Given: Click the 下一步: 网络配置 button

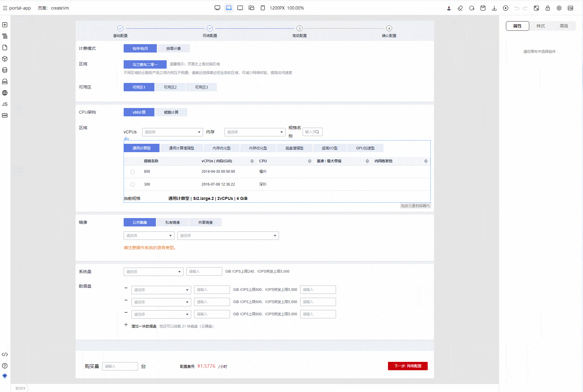Looking at the screenshot, I should (x=408, y=366).
